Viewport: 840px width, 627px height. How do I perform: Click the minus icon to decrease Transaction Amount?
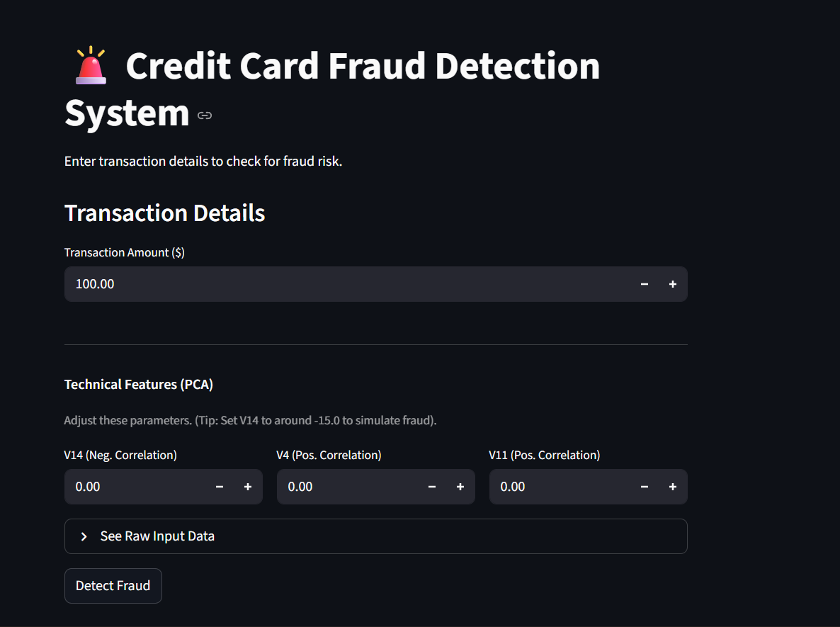tap(644, 283)
